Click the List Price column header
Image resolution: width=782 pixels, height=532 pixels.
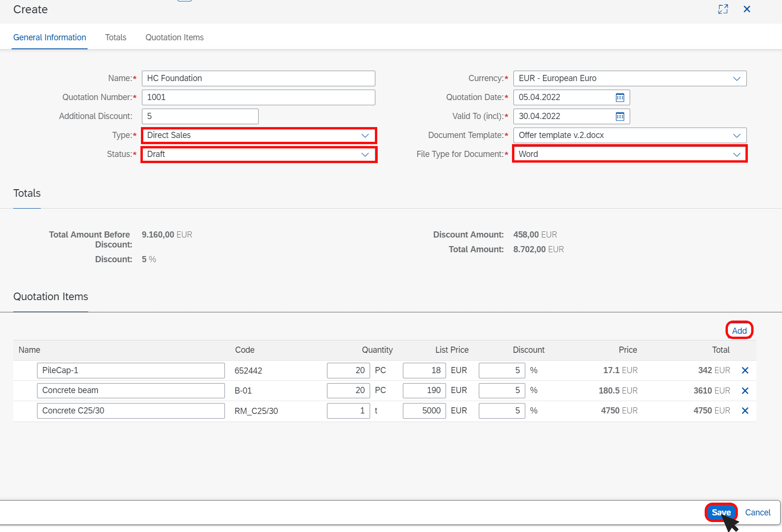click(452, 350)
